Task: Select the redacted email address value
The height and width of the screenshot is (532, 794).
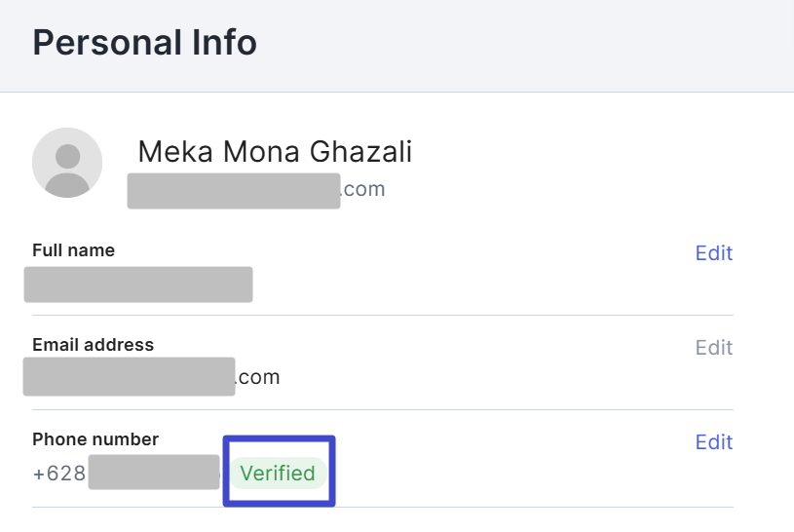Action: point(130,376)
